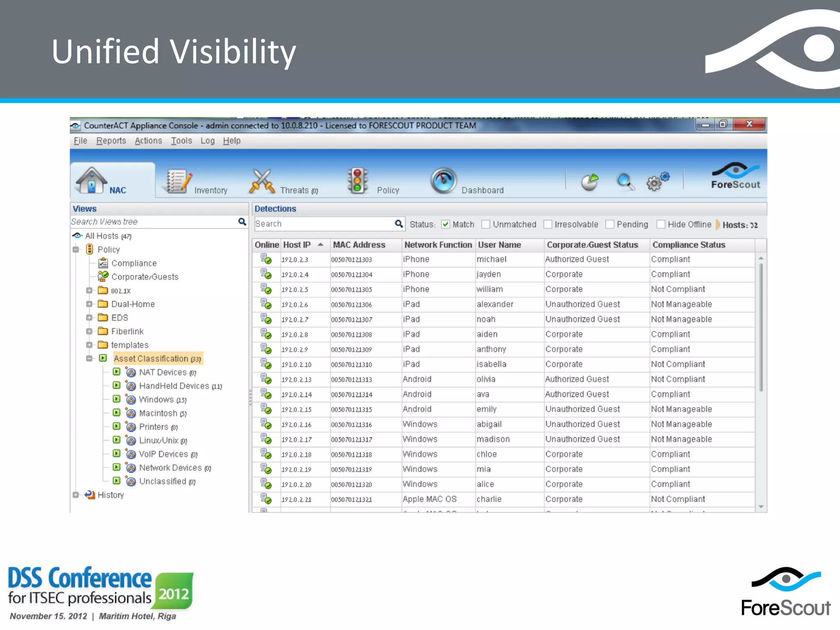Screen dimensions: 840x630
Task: Click the HandHeld Devices group icon
Action: click(130, 386)
